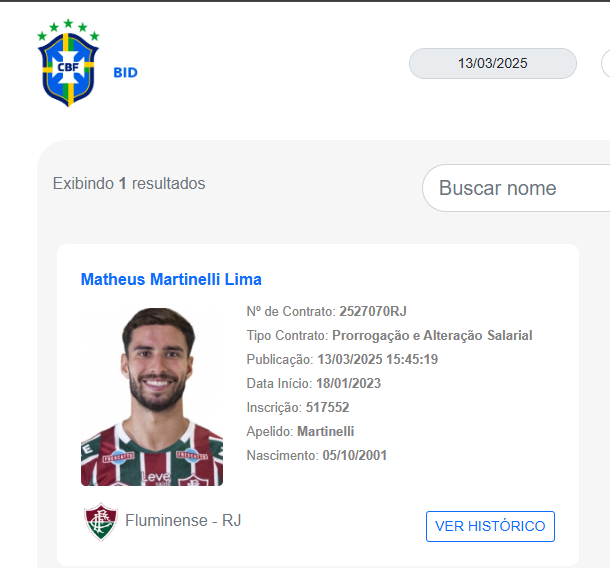Screen dimensions: 610x568
Task: Click the Publicação date and time
Action: [377, 359]
